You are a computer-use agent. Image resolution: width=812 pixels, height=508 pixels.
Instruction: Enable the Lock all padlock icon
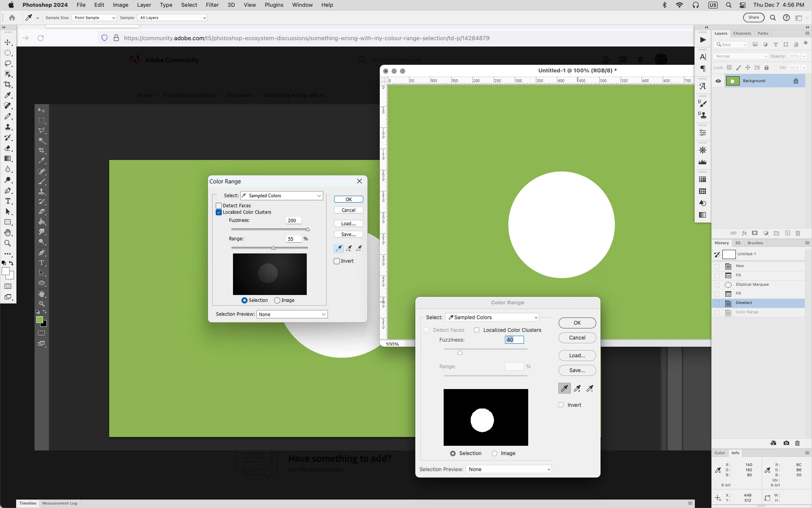[x=766, y=68]
